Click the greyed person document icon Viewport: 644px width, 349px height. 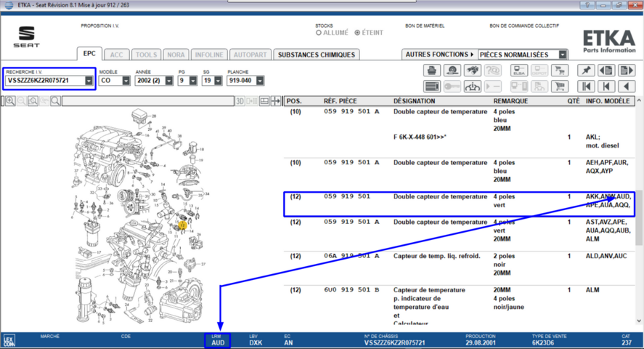point(539,87)
